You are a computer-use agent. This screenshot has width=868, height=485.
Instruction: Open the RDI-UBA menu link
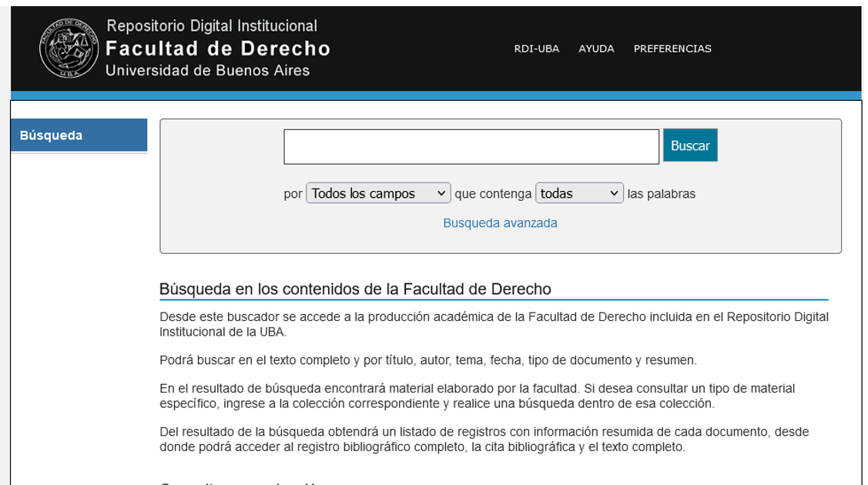pos(536,48)
